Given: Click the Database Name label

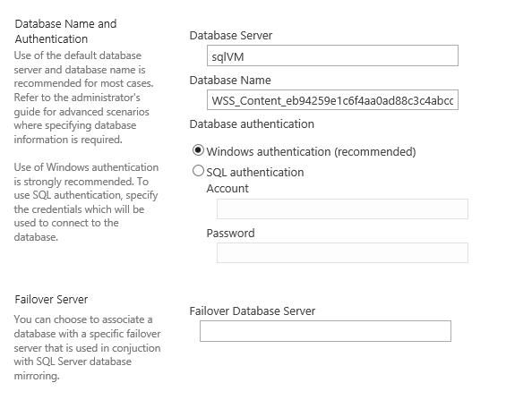Looking at the screenshot, I should click(x=230, y=80).
